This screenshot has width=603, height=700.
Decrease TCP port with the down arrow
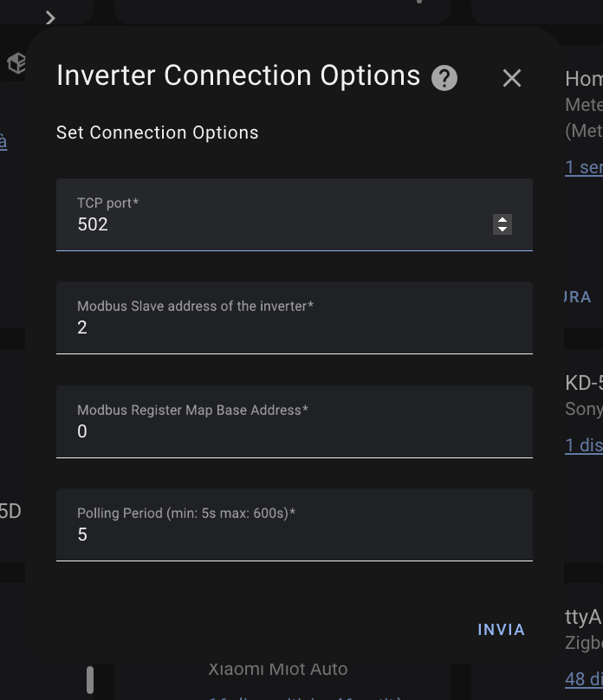click(x=502, y=230)
